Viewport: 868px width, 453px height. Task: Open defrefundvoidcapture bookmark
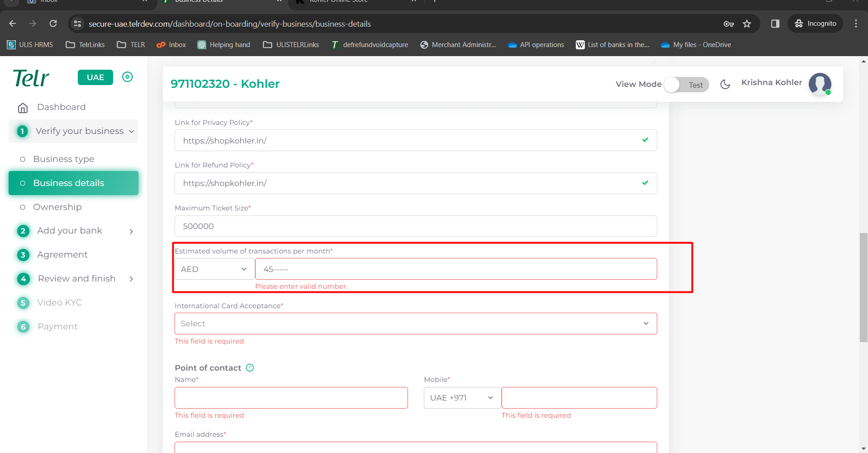(370, 45)
